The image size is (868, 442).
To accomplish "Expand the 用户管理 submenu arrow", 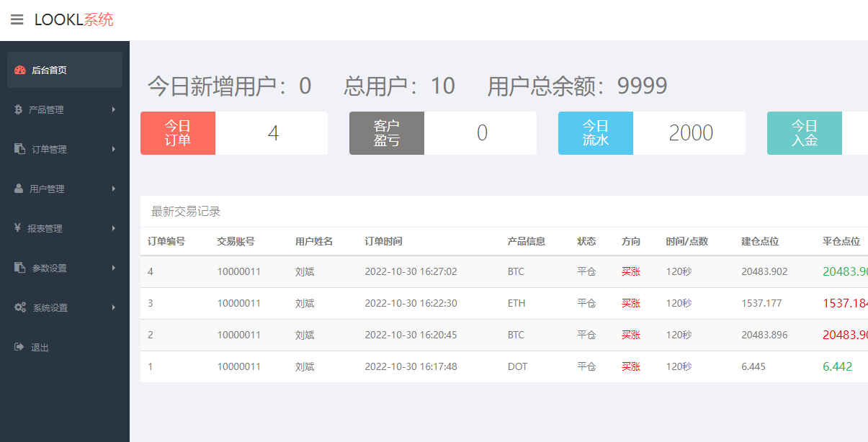I will pos(114,189).
